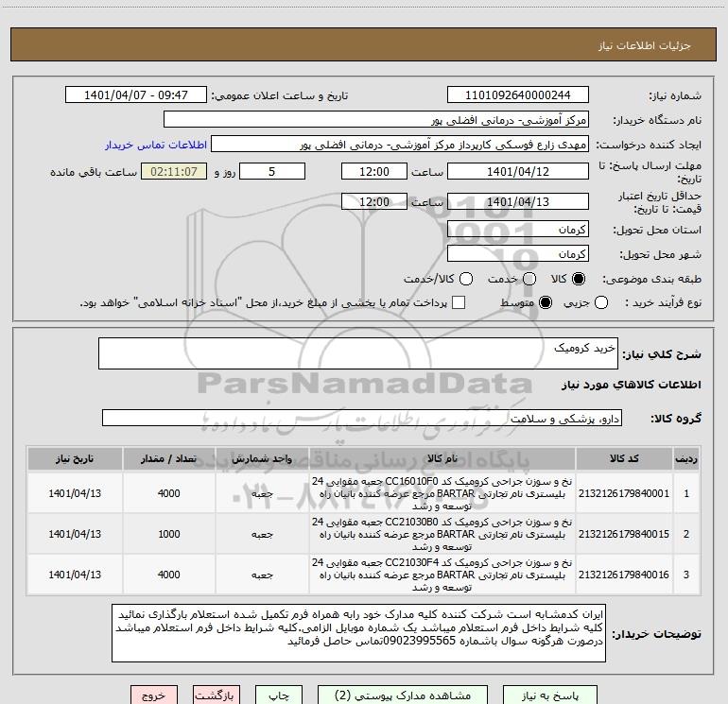Click the date 1401/04/13 in row 3

coord(75,575)
